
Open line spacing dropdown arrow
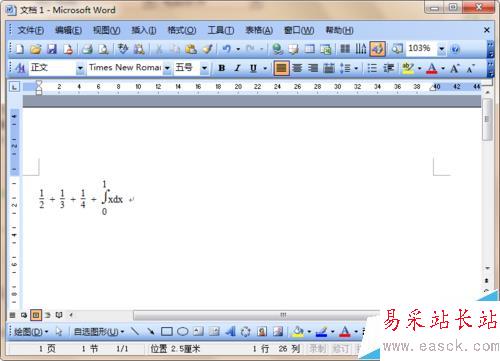pyautogui.click(x=356, y=68)
